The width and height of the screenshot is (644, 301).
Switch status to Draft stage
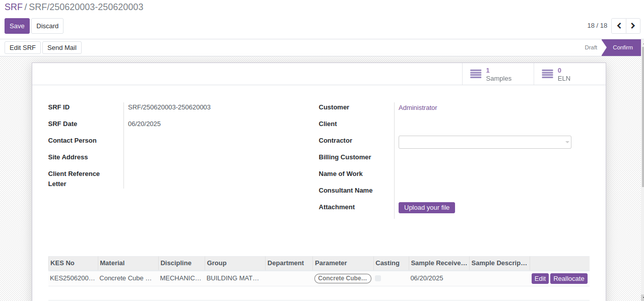[591, 47]
